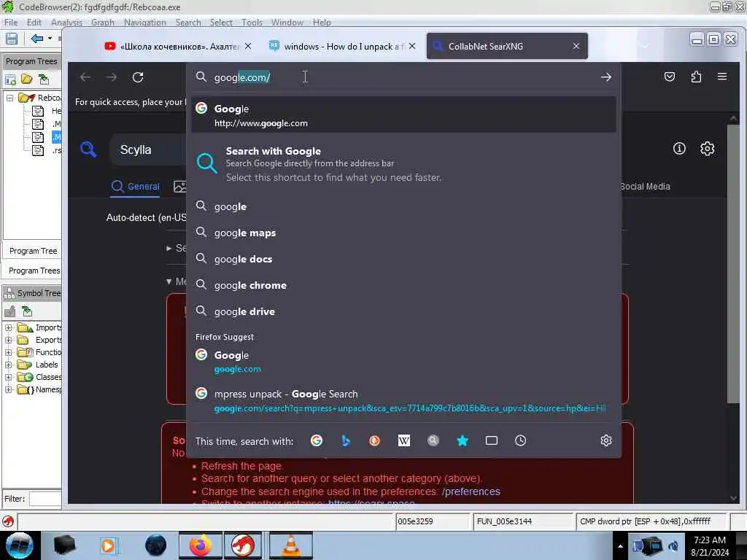Close the CollabNet SearXNG tab

[576, 46]
